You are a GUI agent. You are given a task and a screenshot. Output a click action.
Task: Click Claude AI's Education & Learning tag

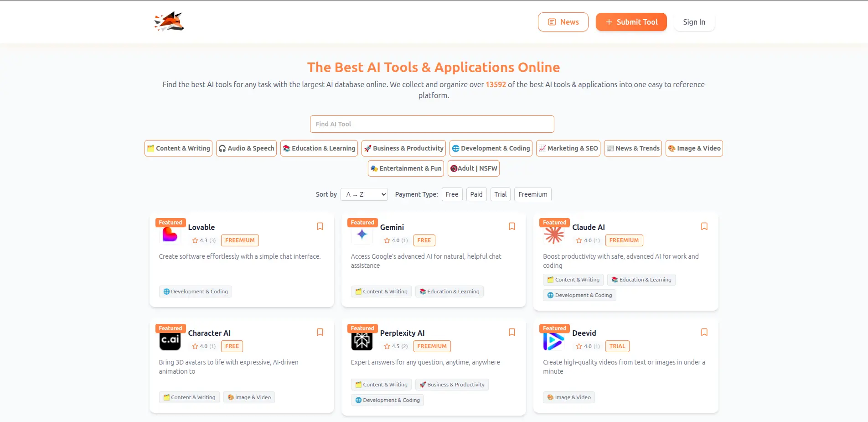pos(641,280)
